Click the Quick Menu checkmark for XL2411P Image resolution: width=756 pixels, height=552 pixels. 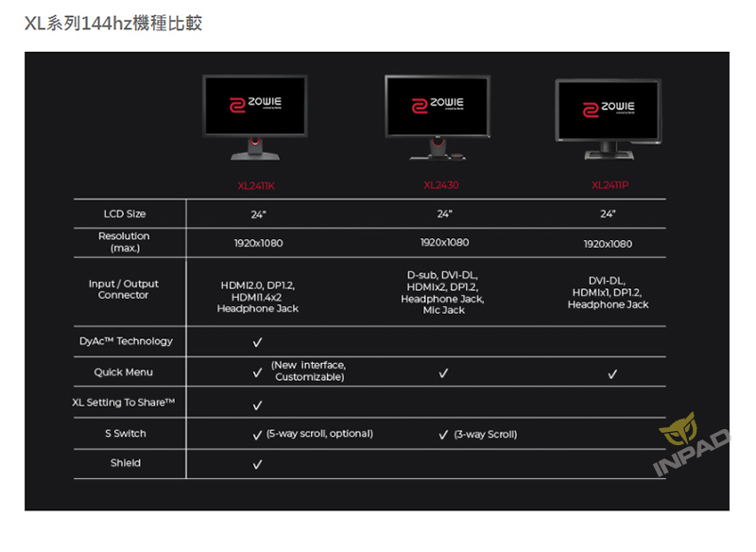(x=612, y=374)
